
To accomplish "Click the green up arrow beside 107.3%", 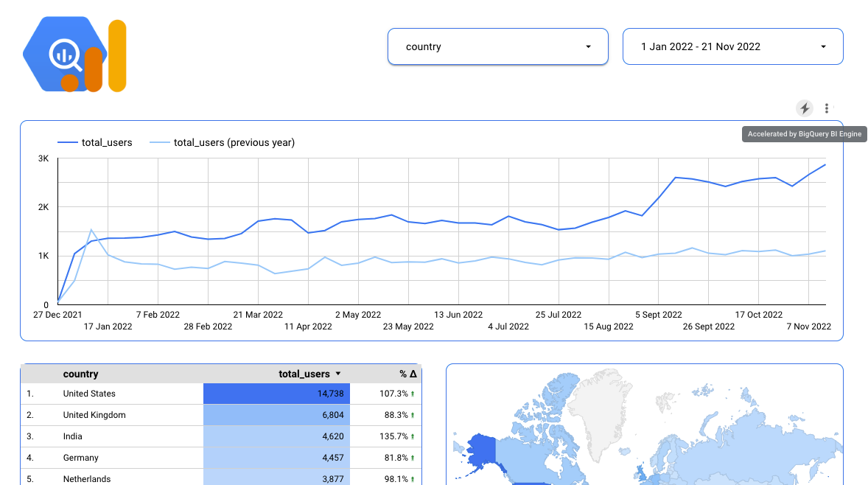I will pos(413,394).
